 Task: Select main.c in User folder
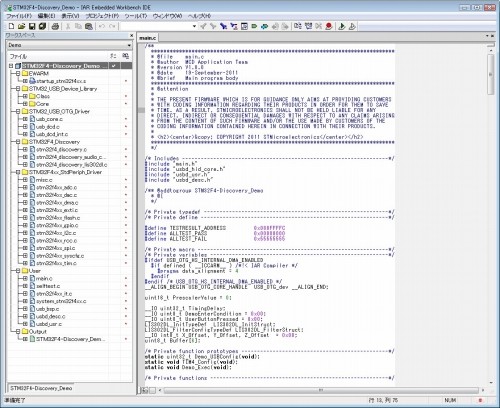44,278
